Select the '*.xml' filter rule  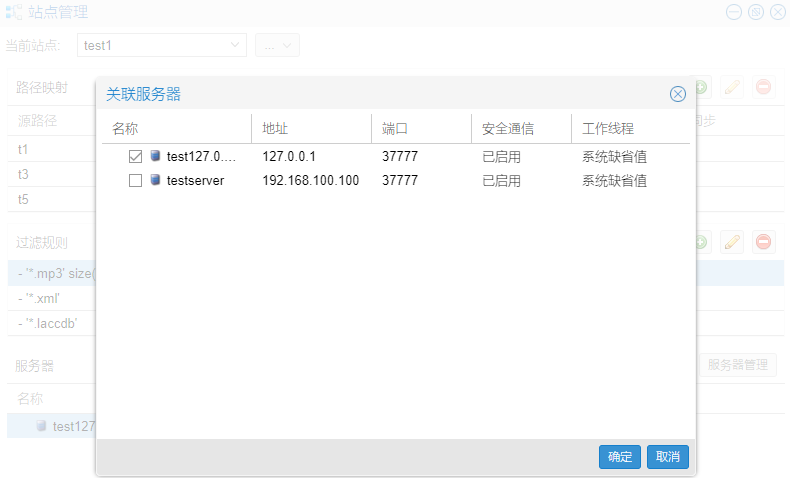coord(40,298)
